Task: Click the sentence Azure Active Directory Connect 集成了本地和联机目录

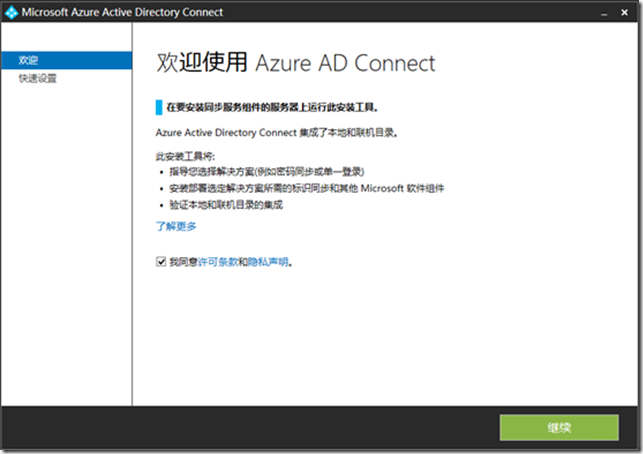Action: (x=277, y=132)
